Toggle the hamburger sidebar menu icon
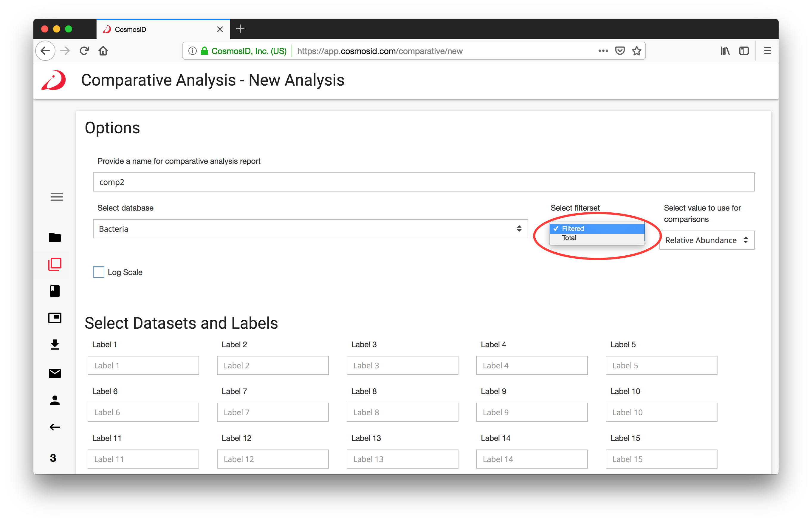The width and height of the screenshot is (812, 522). pos(57,197)
